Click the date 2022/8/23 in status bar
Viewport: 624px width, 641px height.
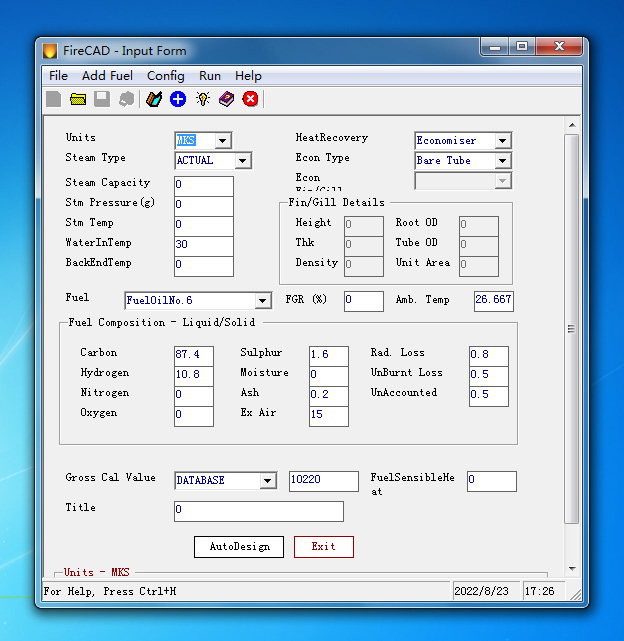click(x=481, y=591)
